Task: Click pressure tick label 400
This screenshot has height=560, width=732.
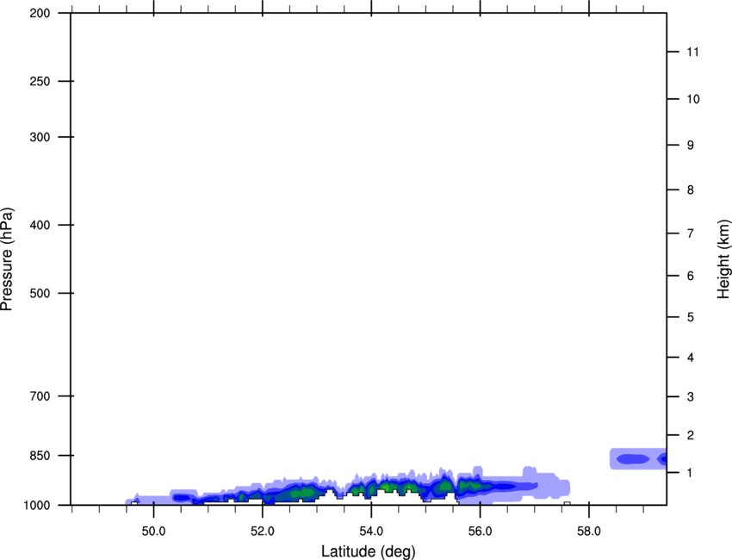Action: [x=40, y=225]
